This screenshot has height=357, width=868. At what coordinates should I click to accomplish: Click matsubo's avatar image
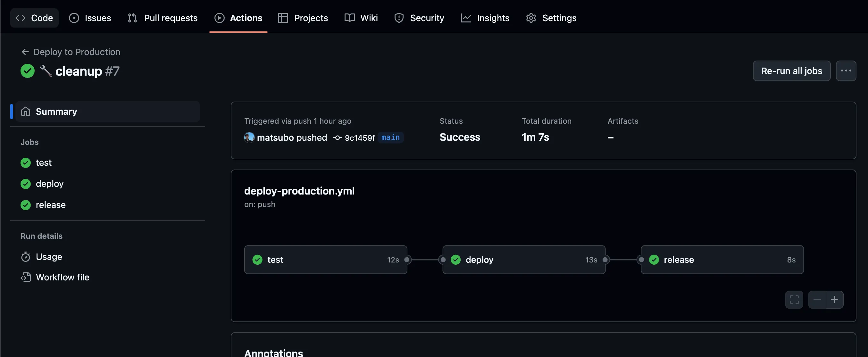coord(249,137)
